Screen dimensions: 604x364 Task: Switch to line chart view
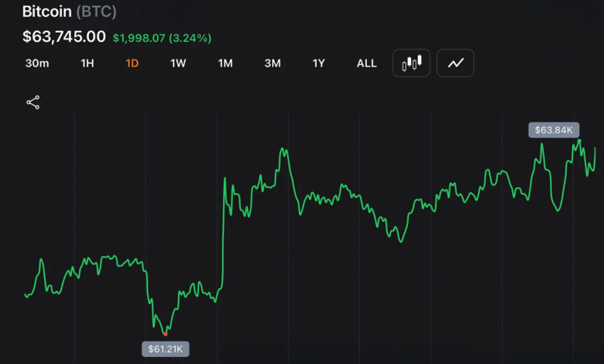pos(455,63)
